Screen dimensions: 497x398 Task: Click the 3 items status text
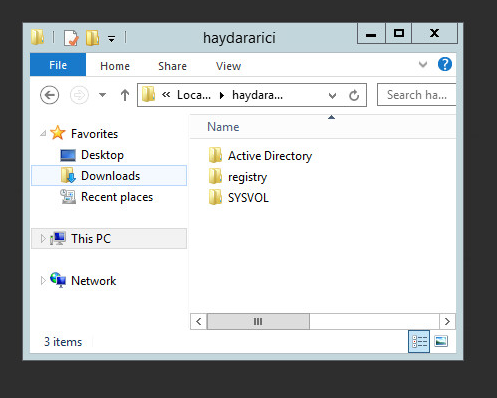(x=63, y=342)
